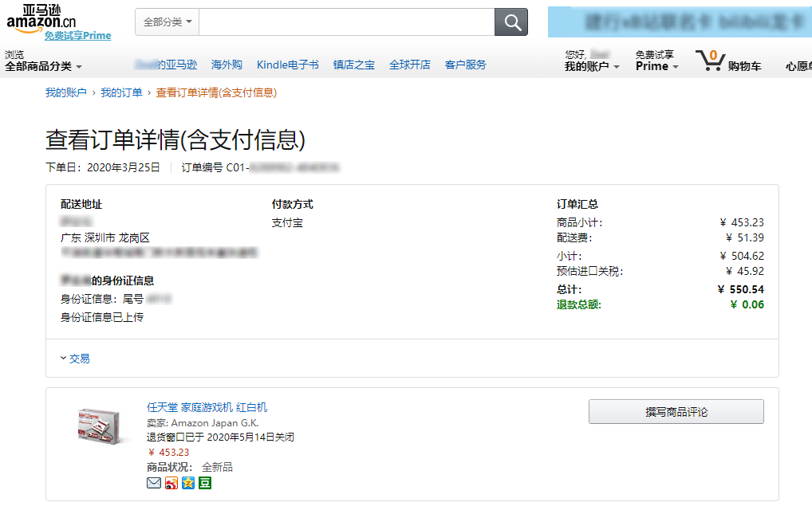
Task: Expand the 全部商品分类 browse menu
Action: (x=44, y=66)
